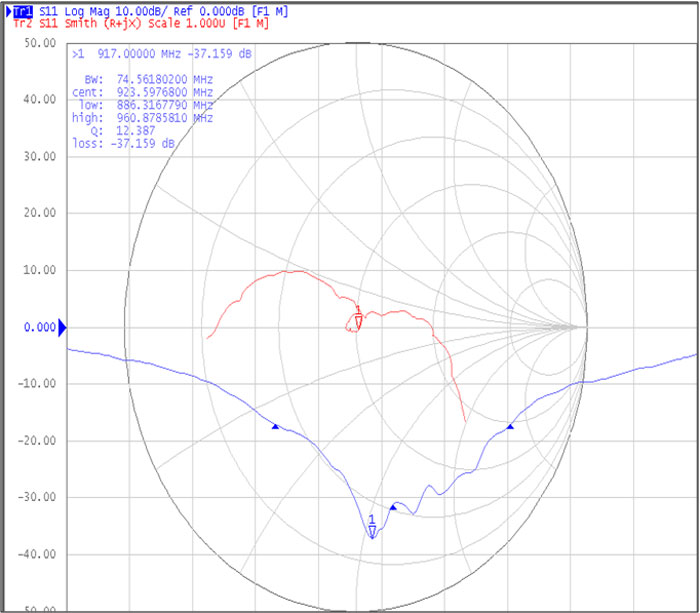The height and width of the screenshot is (613, 700).
Task: Click the active trace arrow beside Tr1
Action: pos(8,12)
